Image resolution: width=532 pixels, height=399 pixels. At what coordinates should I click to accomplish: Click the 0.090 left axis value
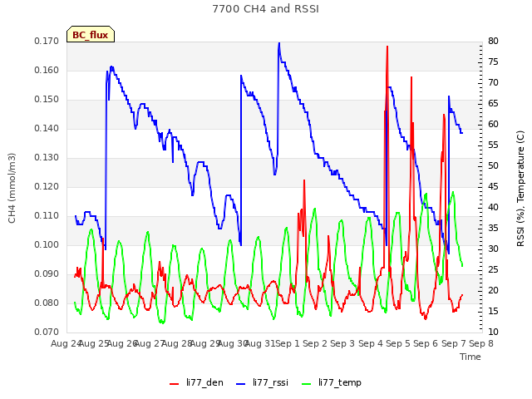47,273
